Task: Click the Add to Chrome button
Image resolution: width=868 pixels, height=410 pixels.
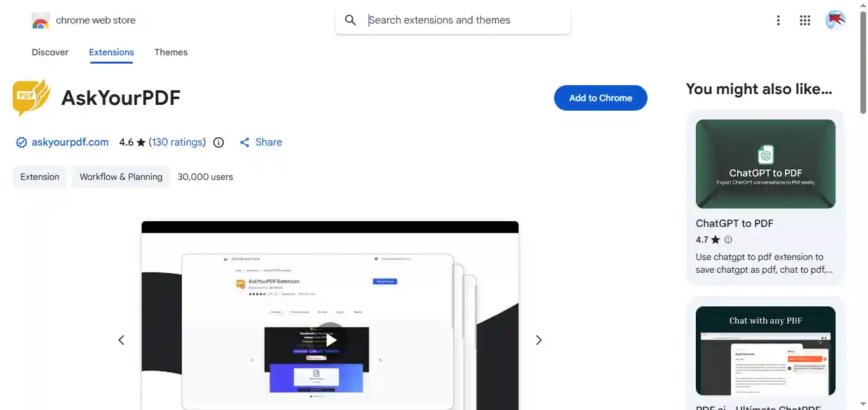Action: tap(600, 98)
